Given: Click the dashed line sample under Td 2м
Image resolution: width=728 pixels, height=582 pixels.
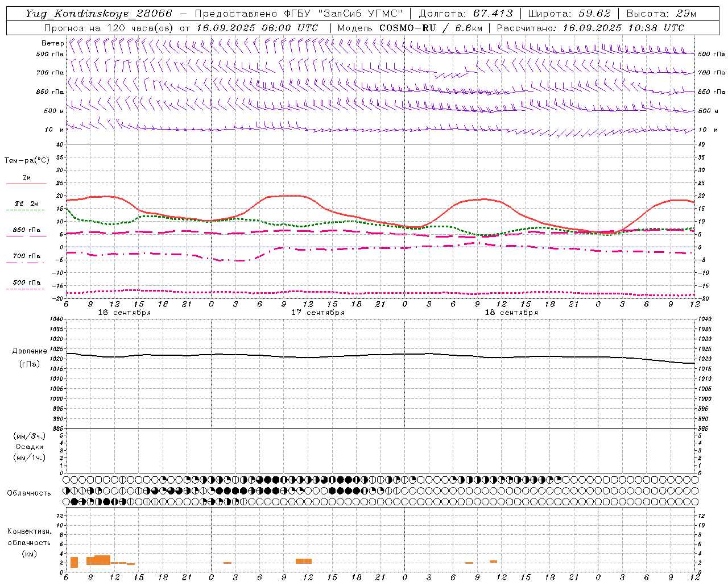Looking at the screenshot, I should point(25,210).
